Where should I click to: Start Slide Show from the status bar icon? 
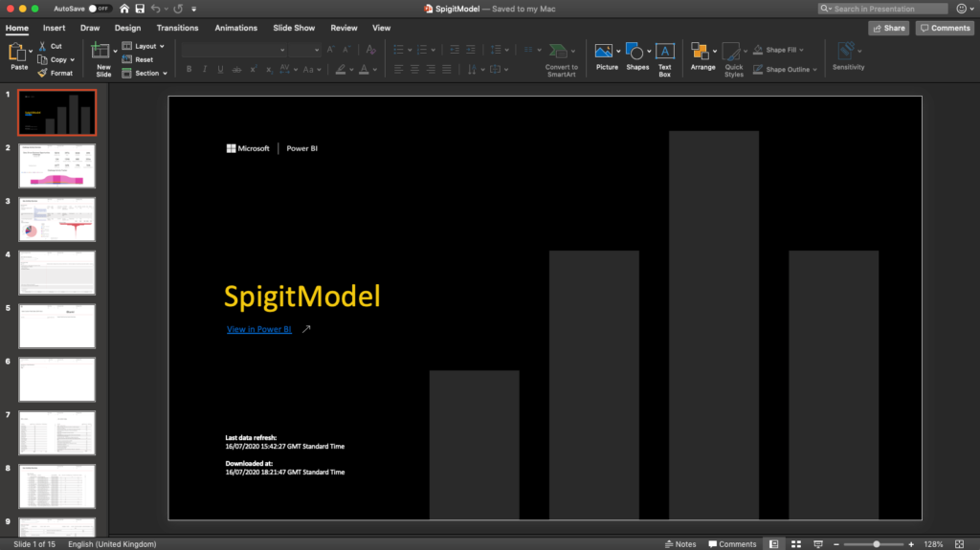818,544
